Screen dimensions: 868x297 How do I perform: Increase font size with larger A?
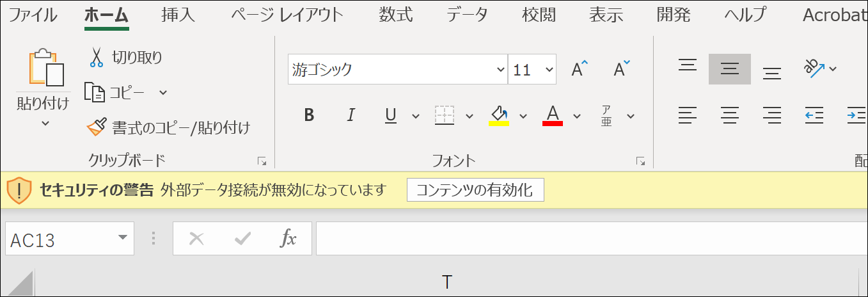point(580,69)
